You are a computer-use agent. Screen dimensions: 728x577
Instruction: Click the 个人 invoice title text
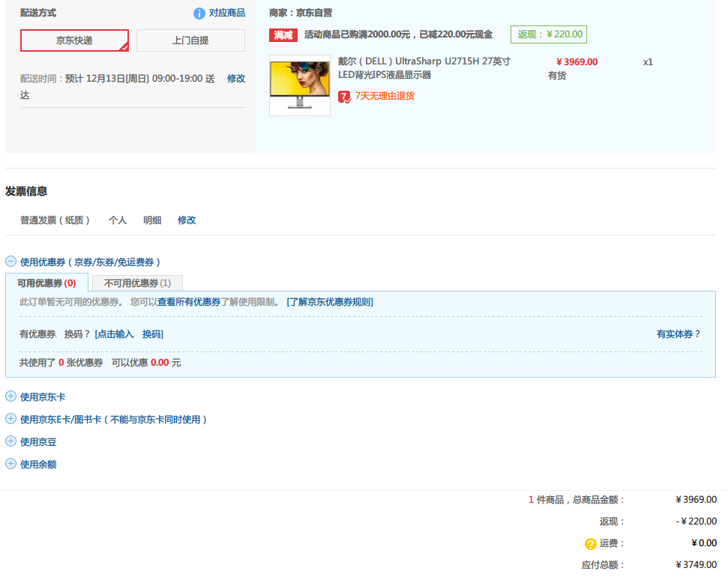click(118, 220)
